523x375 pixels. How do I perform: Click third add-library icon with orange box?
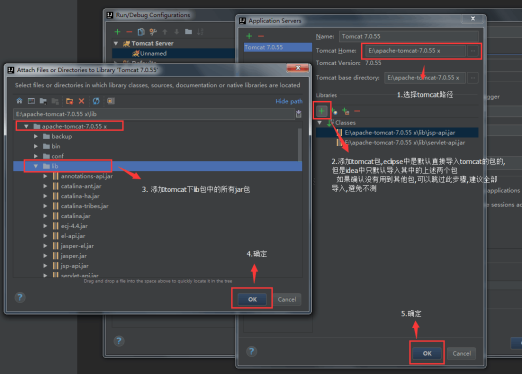click(346, 112)
